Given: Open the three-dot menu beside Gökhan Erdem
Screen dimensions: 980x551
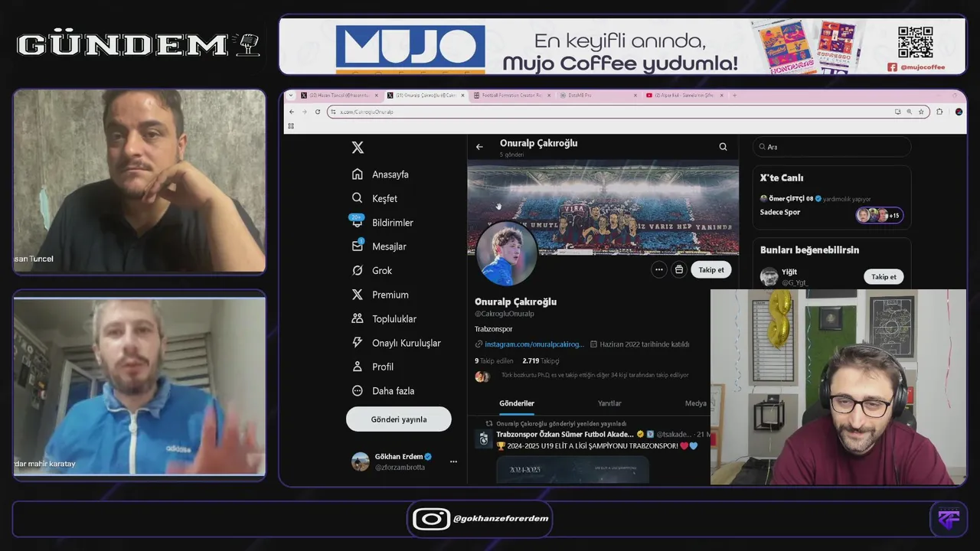Looking at the screenshot, I should coord(453,461).
